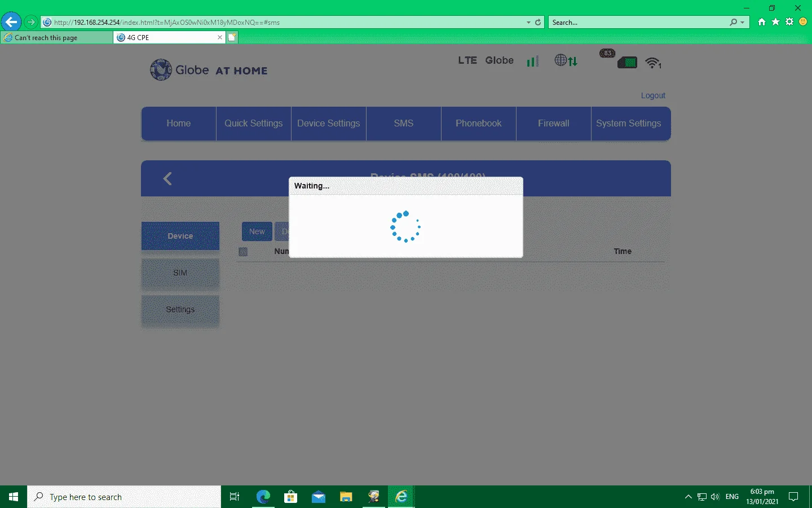Click the signal strength bars icon

532,61
